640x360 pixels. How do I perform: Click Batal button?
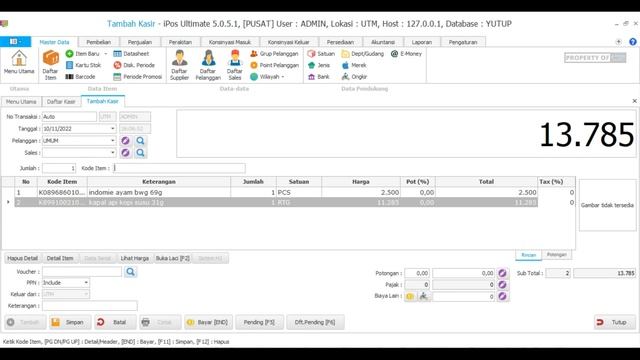coord(115,322)
